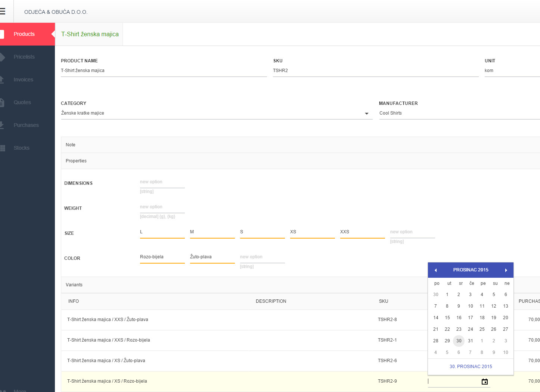Select color option Žuto-plava
The width and height of the screenshot is (540, 392).
(212, 257)
